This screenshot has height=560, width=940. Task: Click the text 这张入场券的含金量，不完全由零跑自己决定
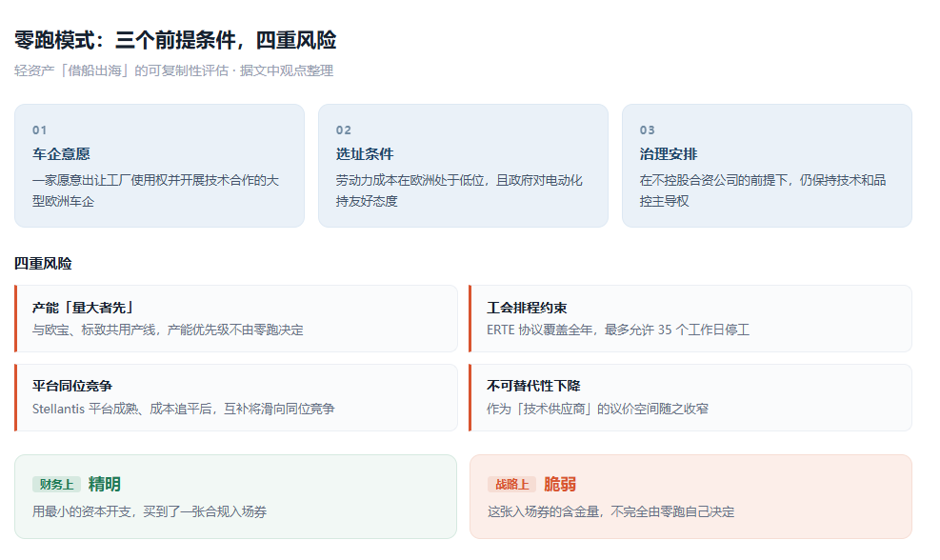[x=610, y=512]
